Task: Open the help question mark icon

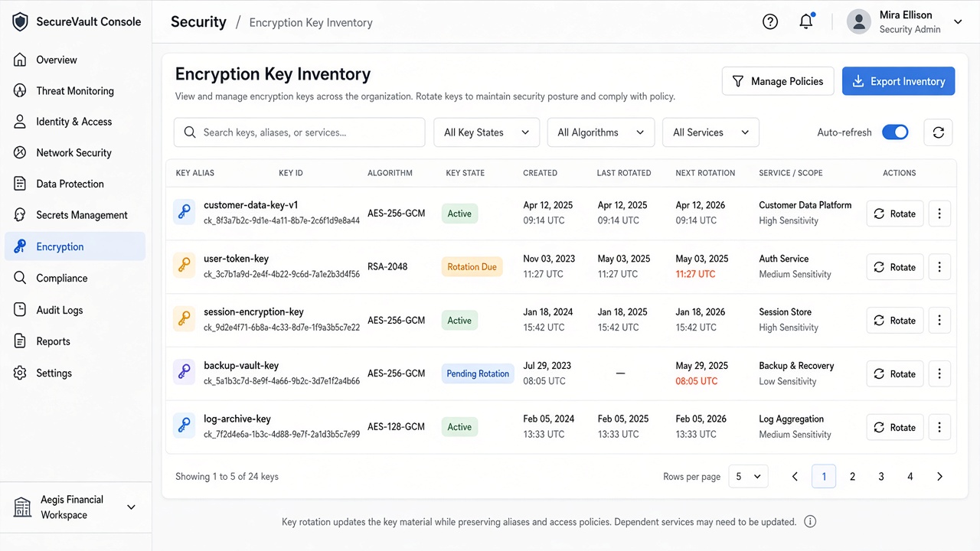Action: click(x=770, y=21)
